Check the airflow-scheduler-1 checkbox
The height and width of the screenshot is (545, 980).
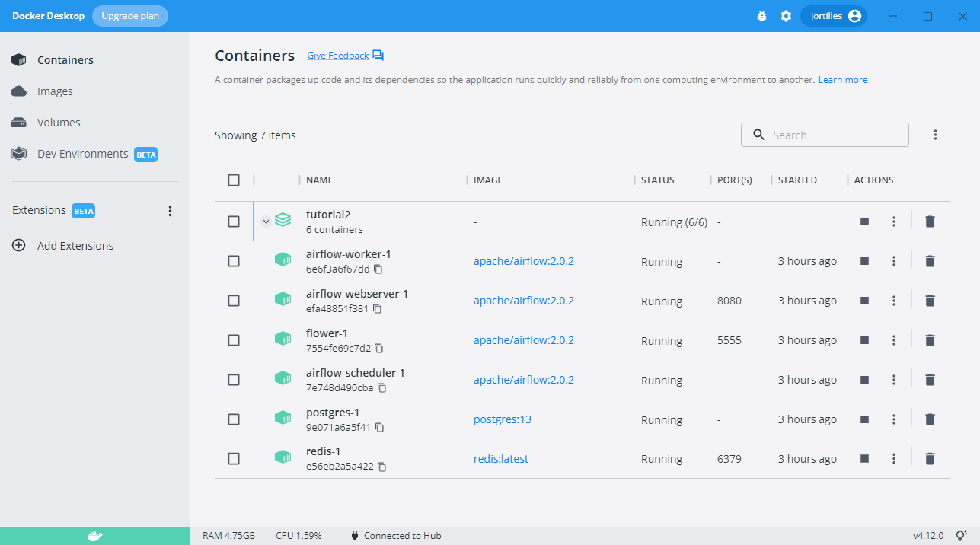pyautogui.click(x=234, y=380)
